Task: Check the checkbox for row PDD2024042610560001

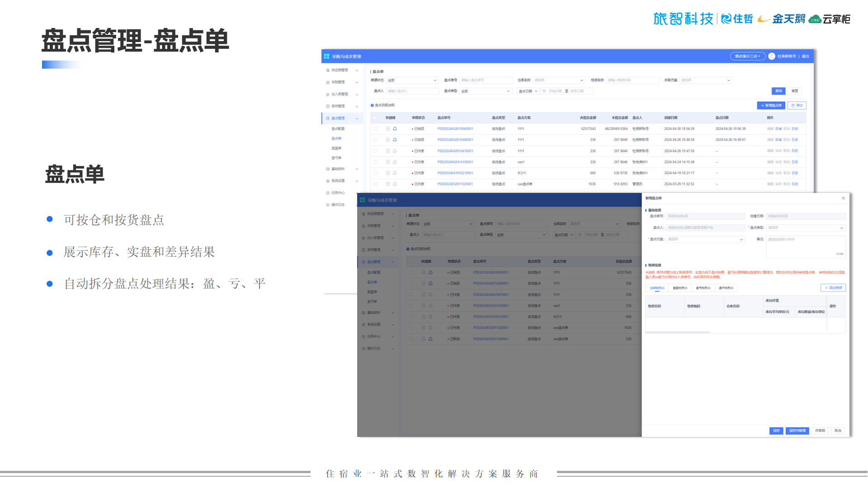Action: (375, 129)
